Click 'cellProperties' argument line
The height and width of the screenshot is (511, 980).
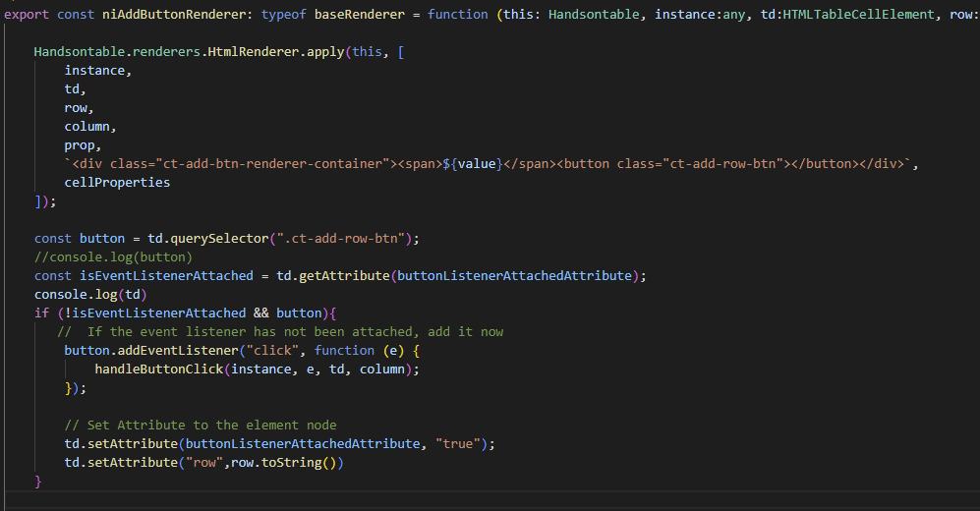click(x=118, y=183)
